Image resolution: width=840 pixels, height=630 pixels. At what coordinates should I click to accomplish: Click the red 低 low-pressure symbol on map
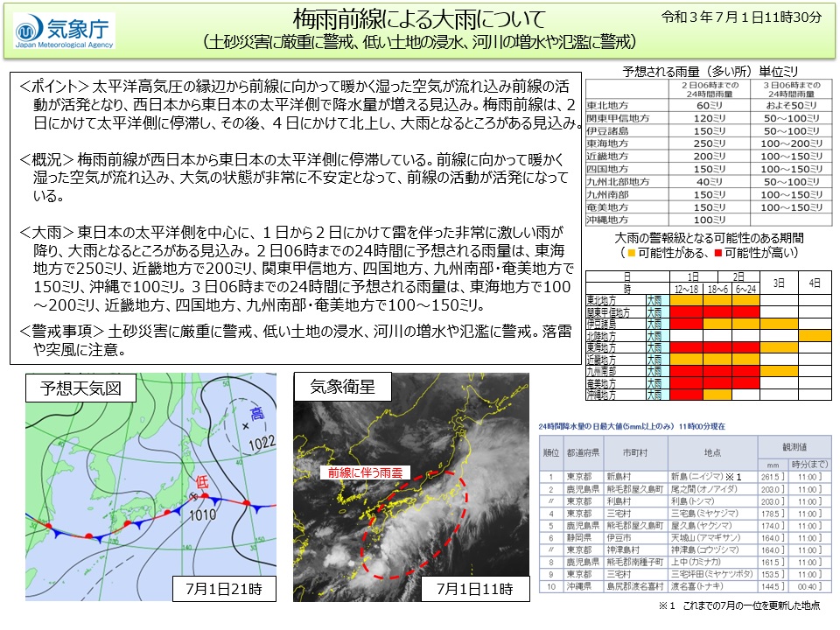201,481
